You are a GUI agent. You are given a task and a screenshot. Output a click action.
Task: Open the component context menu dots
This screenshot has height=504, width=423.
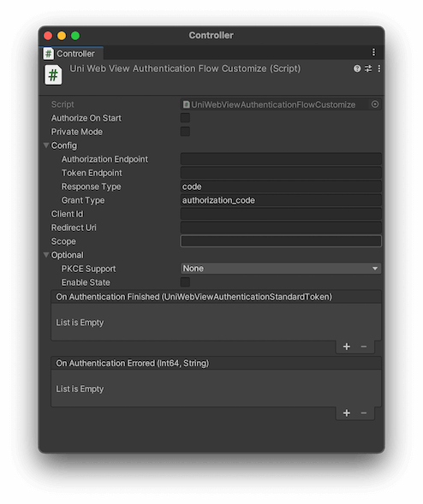point(379,68)
